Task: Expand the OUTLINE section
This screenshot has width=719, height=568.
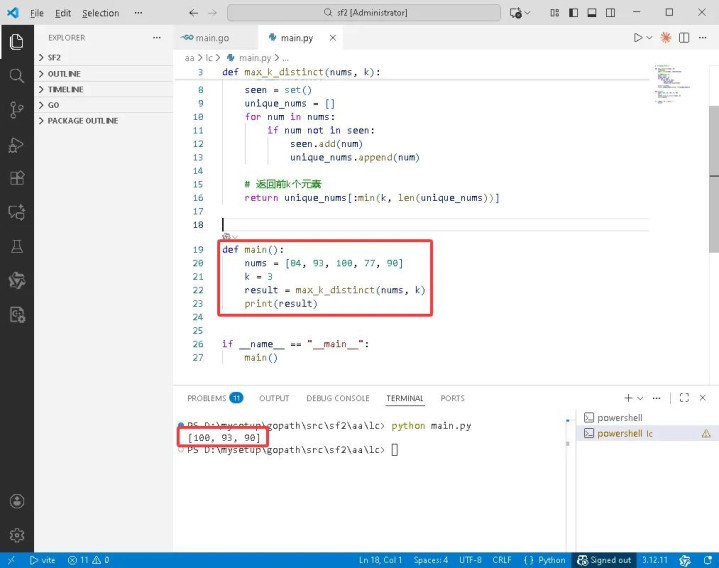Action: tap(64, 74)
